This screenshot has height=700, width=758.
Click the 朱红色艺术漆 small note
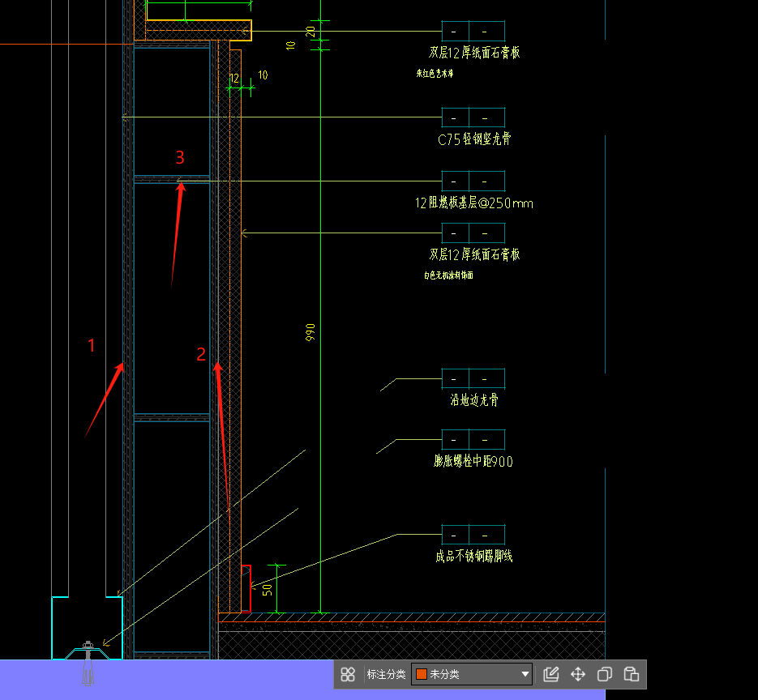435,74
